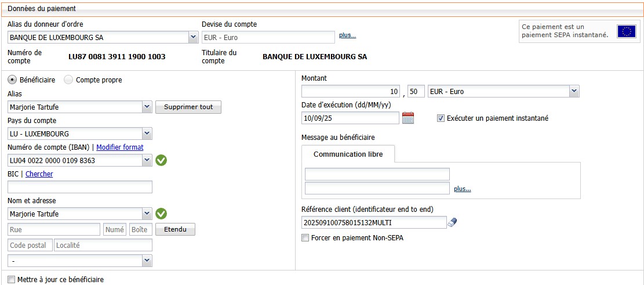Follow the Chercher BIC link
This screenshot has width=644, height=285.
coord(39,174)
